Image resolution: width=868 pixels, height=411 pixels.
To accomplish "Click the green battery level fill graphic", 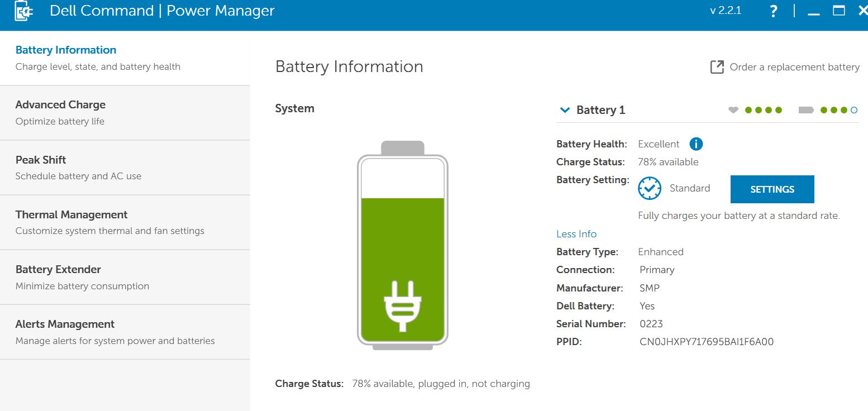I will tap(402, 246).
